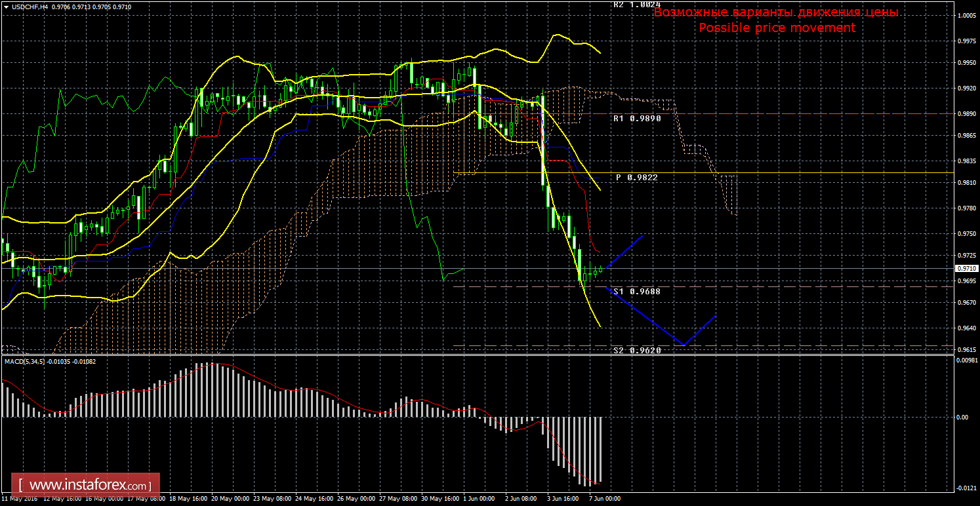
Task: Click price axis value 0.9950
Action: coord(966,63)
